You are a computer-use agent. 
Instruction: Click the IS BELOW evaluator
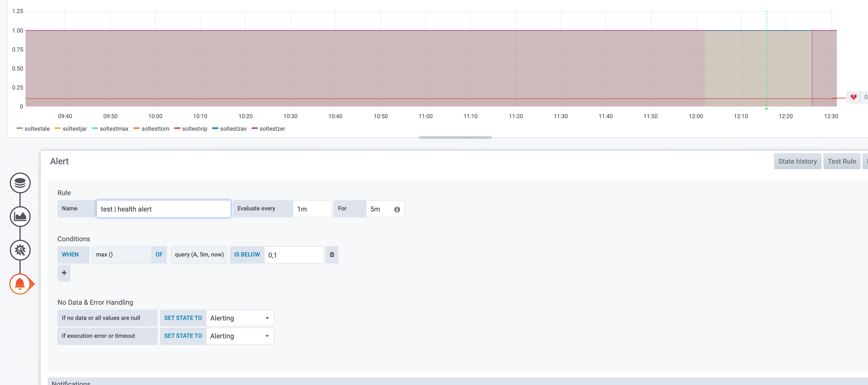247,255
